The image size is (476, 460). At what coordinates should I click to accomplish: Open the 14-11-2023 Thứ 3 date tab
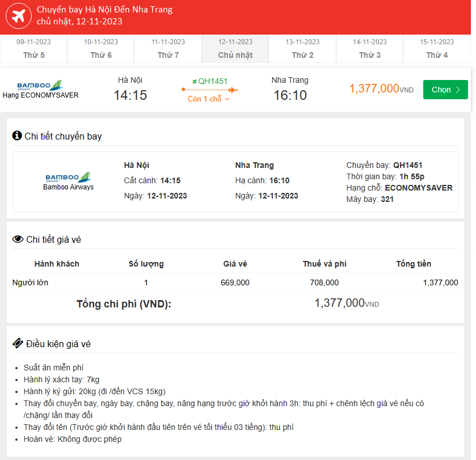(370, 48)
